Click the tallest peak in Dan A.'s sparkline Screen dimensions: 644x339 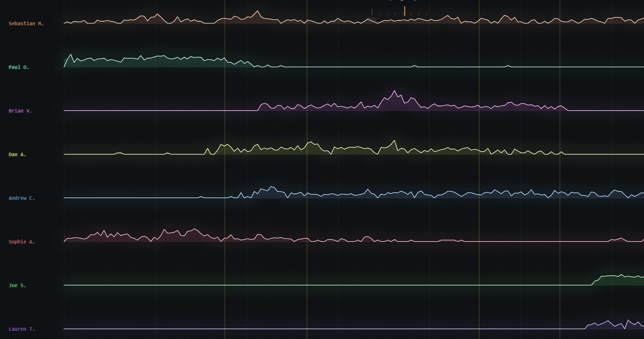tap(395, 141)
